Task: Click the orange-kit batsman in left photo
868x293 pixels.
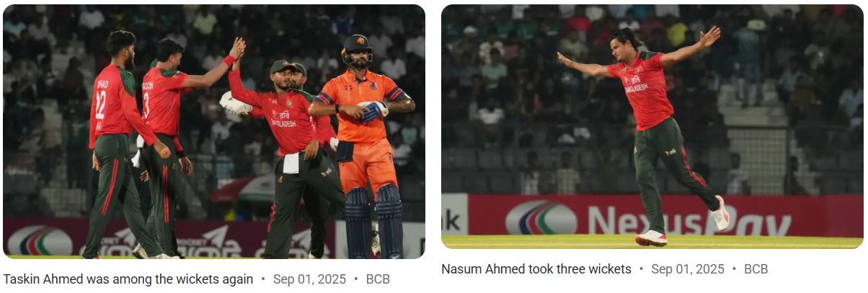Action: (363, 144)
